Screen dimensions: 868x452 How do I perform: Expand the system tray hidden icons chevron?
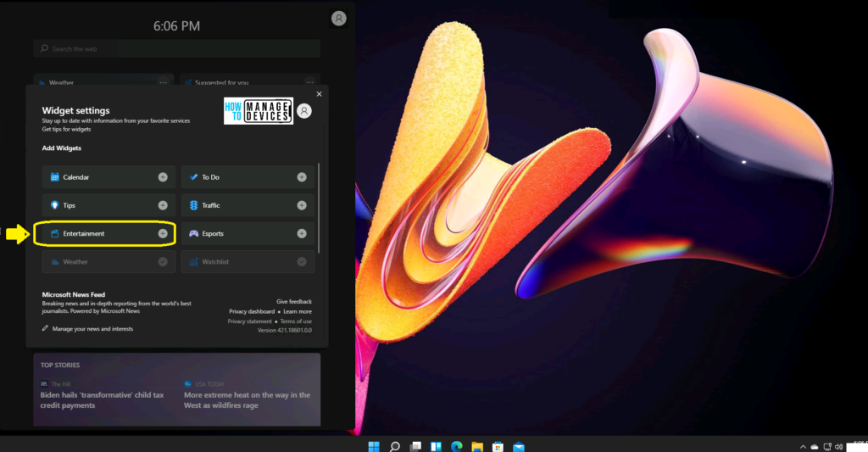(803, 446)
